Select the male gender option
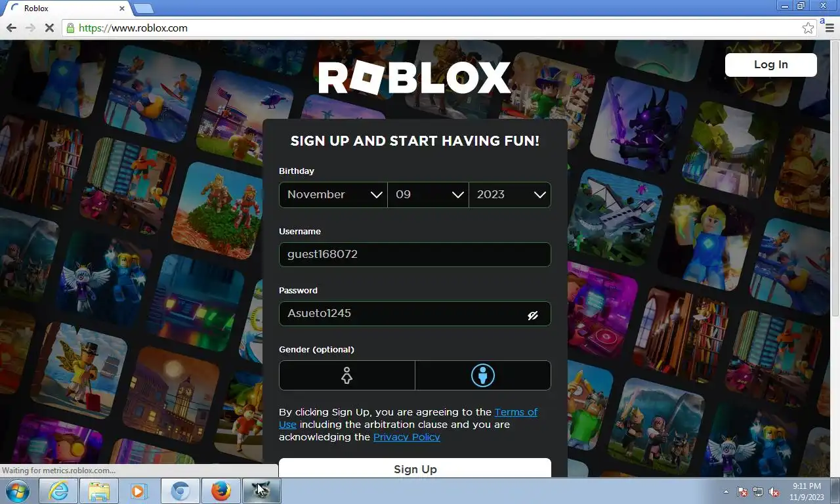The image size is (840, 504). 483,375
